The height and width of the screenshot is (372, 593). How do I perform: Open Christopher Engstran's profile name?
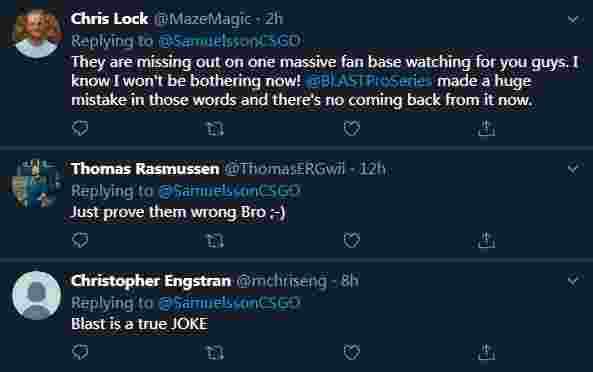coord(151,281)
